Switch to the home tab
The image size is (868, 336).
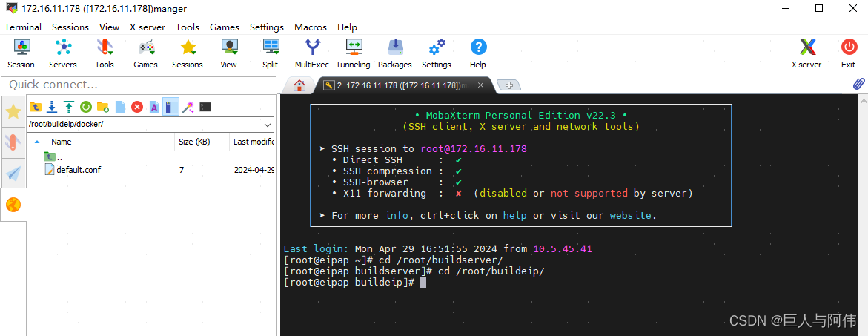pos(299,85)
